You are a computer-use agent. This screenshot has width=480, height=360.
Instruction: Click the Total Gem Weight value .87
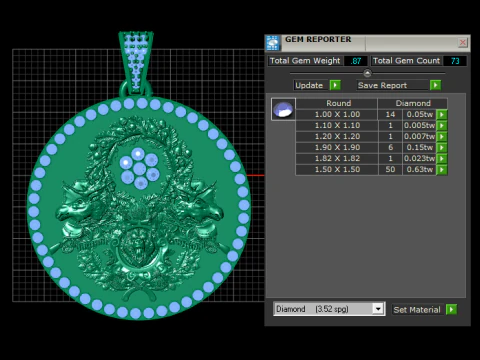point(356,61)
